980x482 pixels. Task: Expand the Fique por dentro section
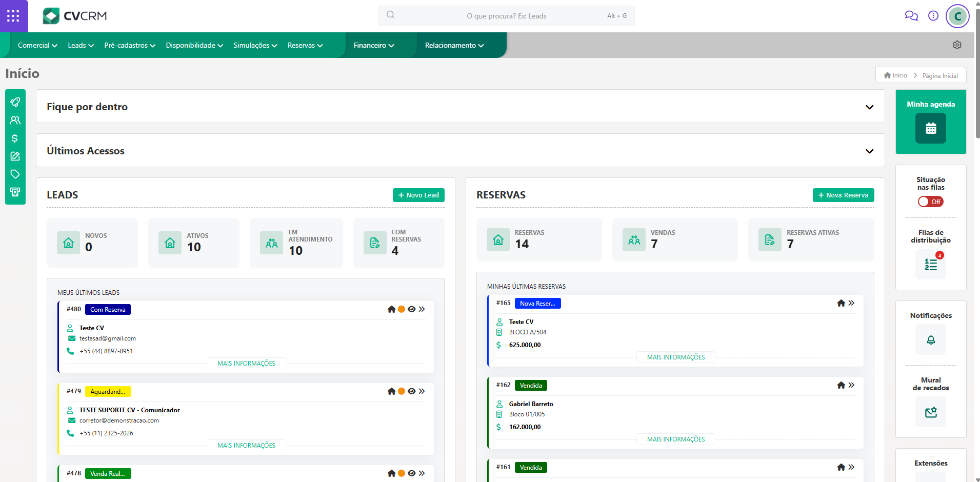(x=869, y=107)
